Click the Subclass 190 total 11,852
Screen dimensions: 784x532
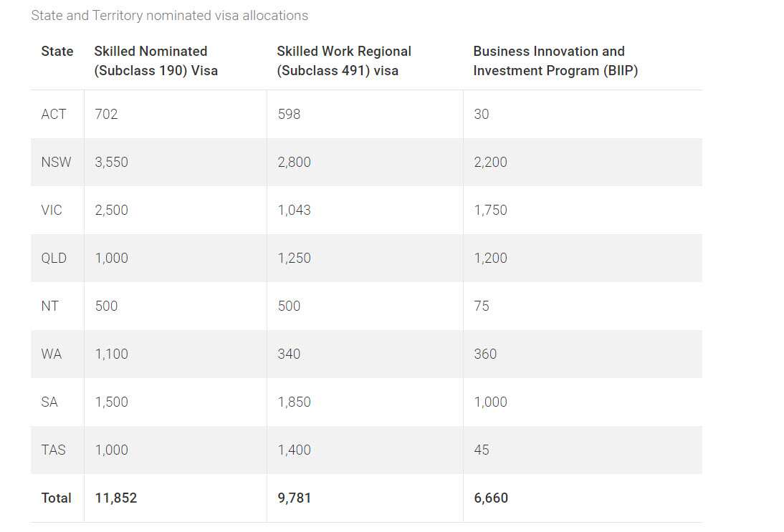click(x=116, y=498)
